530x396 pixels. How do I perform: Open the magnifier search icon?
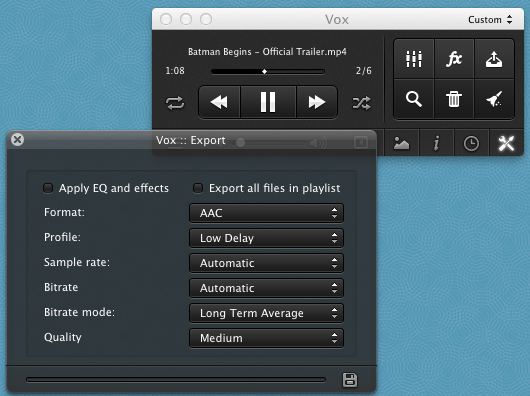(x=414, y=99)
